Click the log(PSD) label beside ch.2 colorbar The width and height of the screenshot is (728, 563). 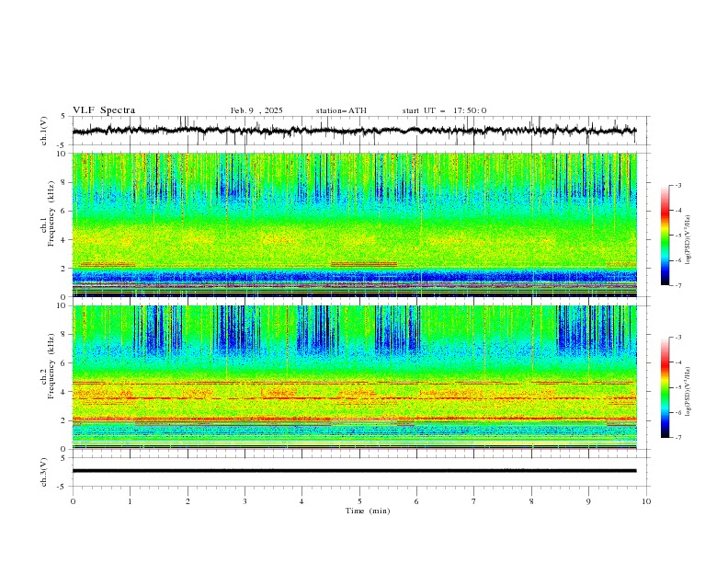(x=688, y=392)
